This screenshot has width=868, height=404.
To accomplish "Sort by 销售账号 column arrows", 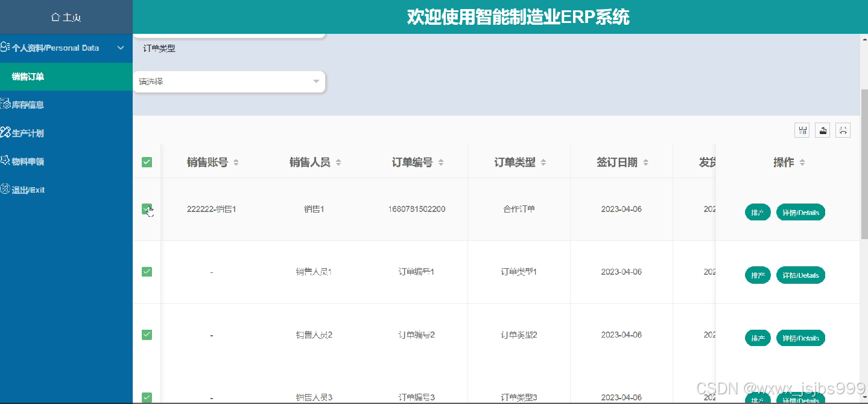I will click(x=236, y=162).
